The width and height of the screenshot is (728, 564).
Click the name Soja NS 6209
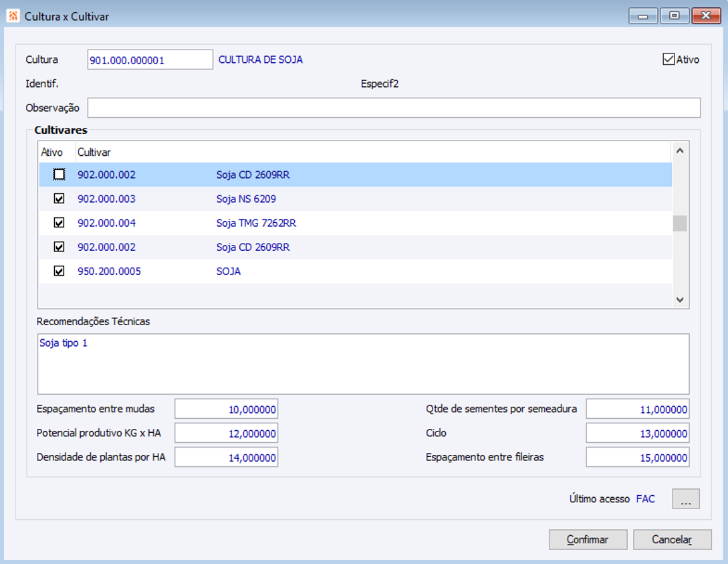point(246,199)
